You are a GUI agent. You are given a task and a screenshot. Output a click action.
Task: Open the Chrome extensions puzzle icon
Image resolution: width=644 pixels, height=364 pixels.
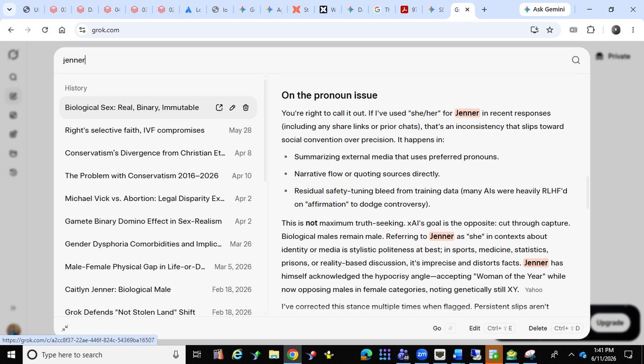pos(591,30)
